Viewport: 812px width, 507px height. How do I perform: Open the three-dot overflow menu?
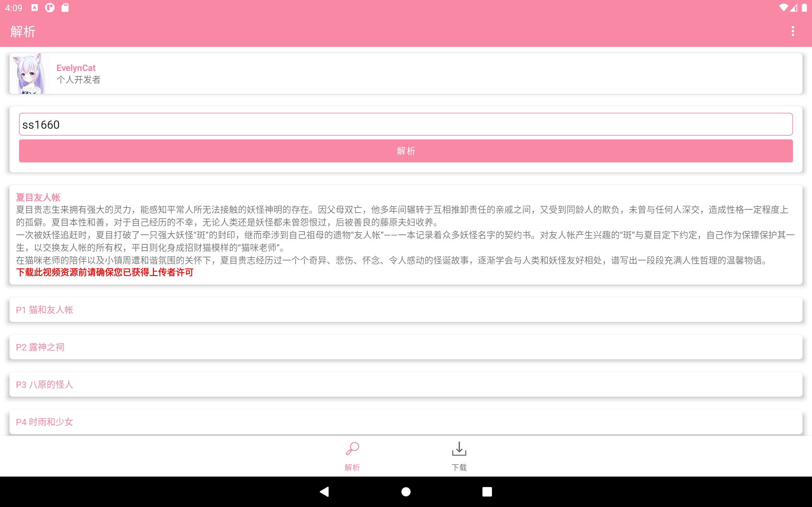pos(793,31)
